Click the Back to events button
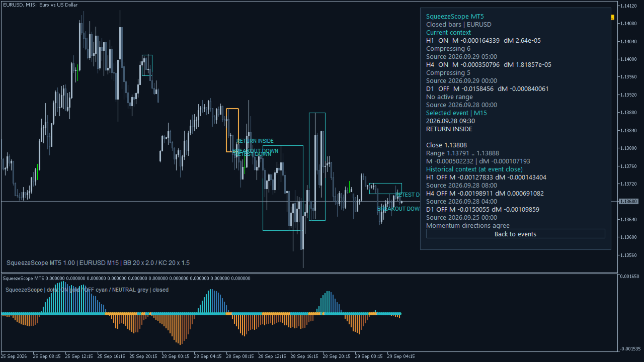The image size is (644, 362). (515, 234)
